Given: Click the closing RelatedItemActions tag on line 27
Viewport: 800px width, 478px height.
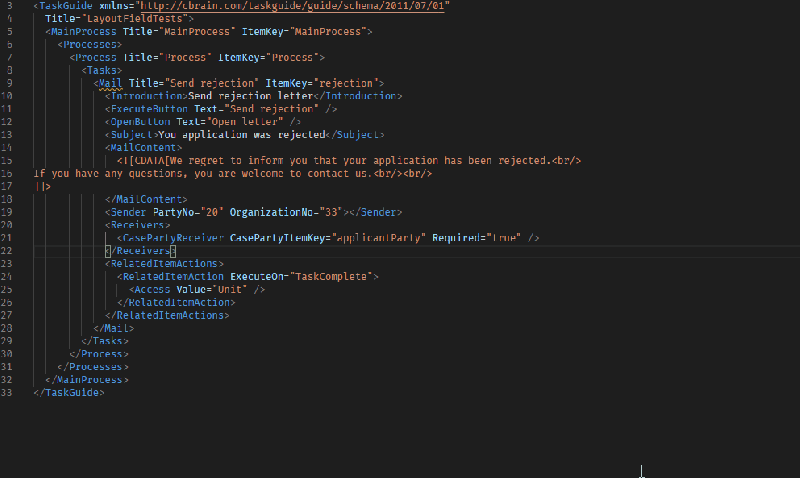Looking at the screenshot, I should [167, 315].
